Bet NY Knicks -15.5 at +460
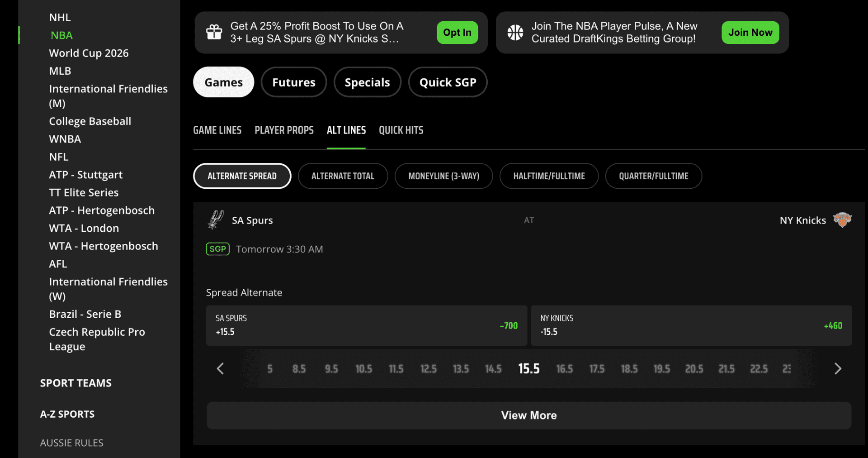This screenshot has width=868, height=458. (x=691, y=325)
